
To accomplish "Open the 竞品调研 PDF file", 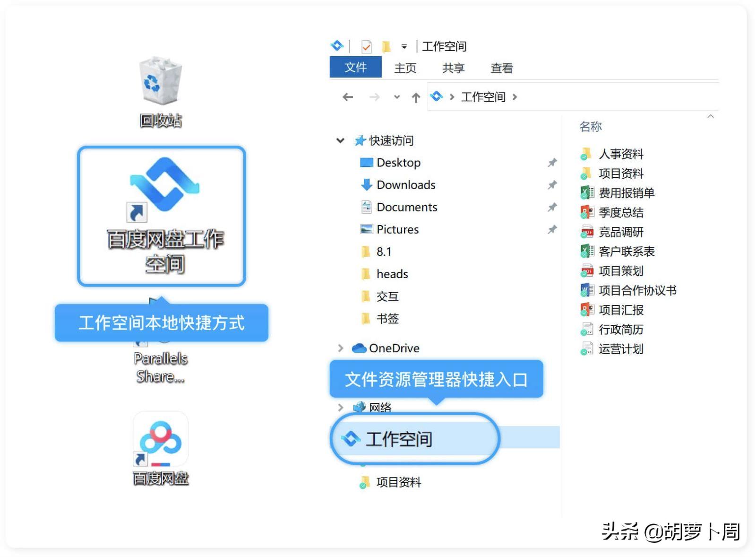I will (x=620, y=232).
